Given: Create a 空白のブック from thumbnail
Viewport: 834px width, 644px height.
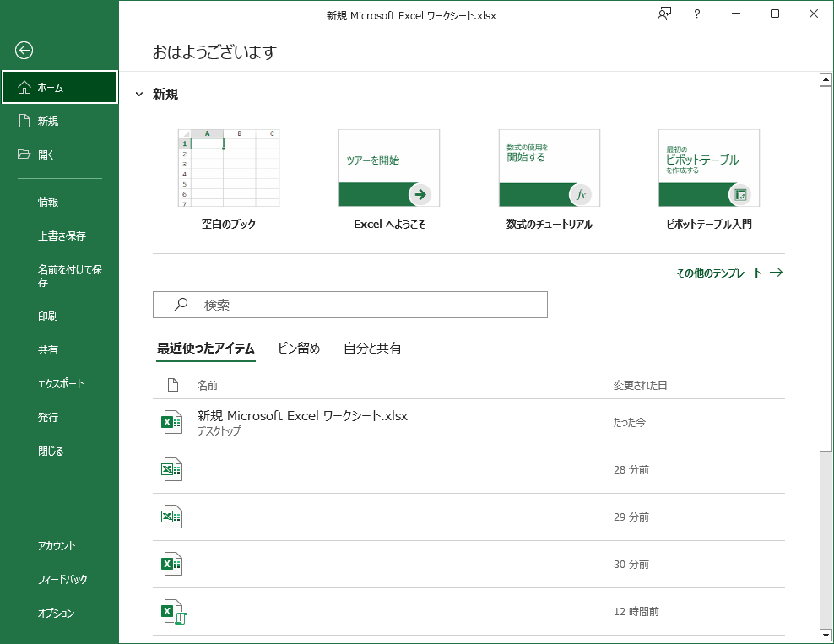Looking at the screenshot, I should click(x=229, y=168).
